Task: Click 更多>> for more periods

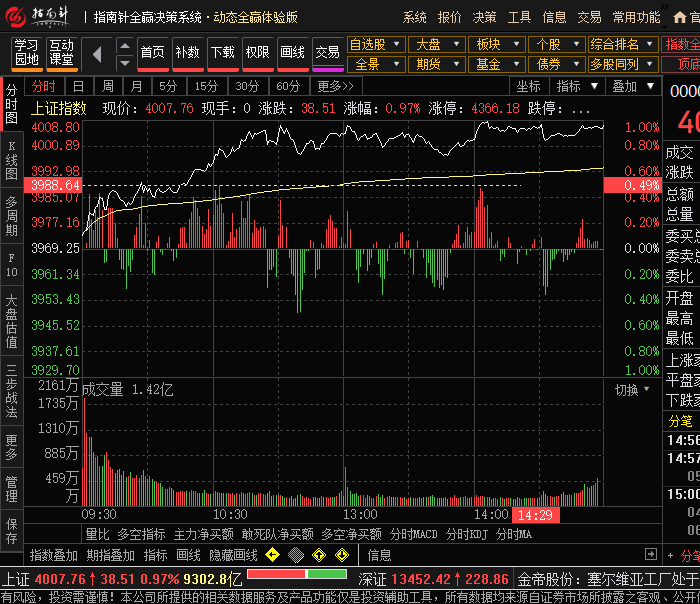Action: tap(335, 86)
